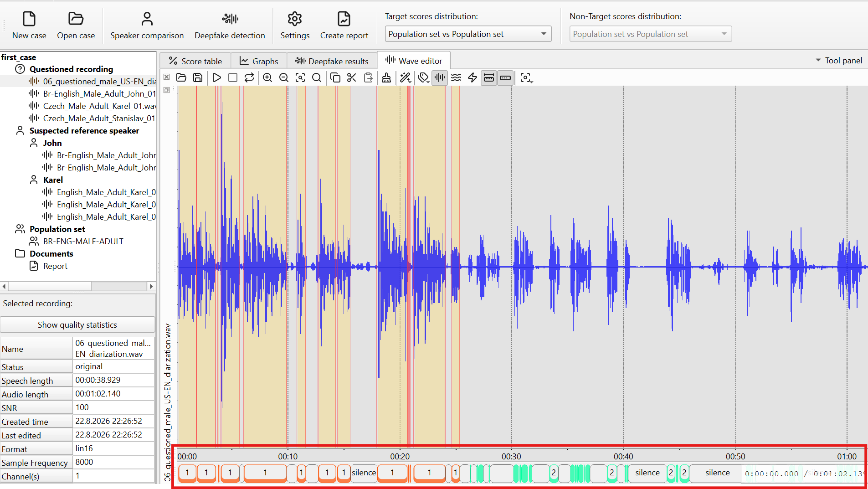Screen dimensions: 868x489
Task: Select the silence segment just before 00:20
Action: click(364, 473)
